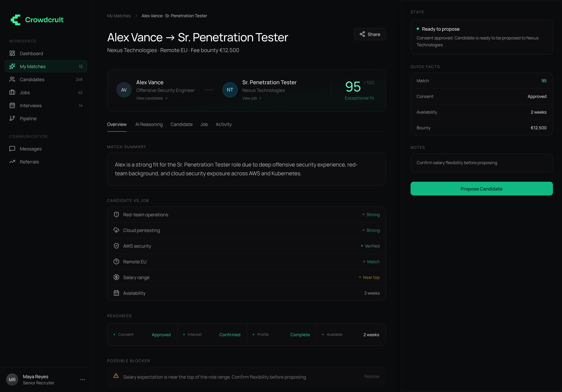Click the Exceptional fit label
562x392 pixels.
(359, 98)
